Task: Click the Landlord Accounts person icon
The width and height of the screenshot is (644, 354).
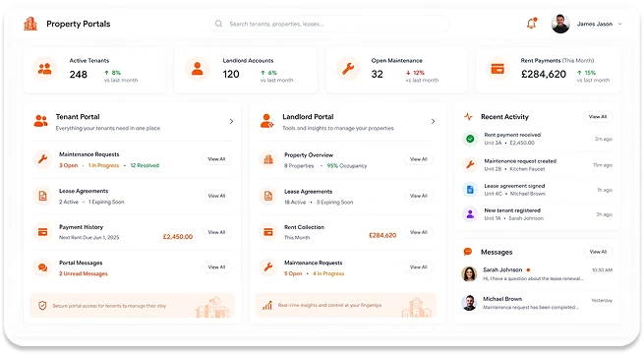Action: (x=198, y=69)
